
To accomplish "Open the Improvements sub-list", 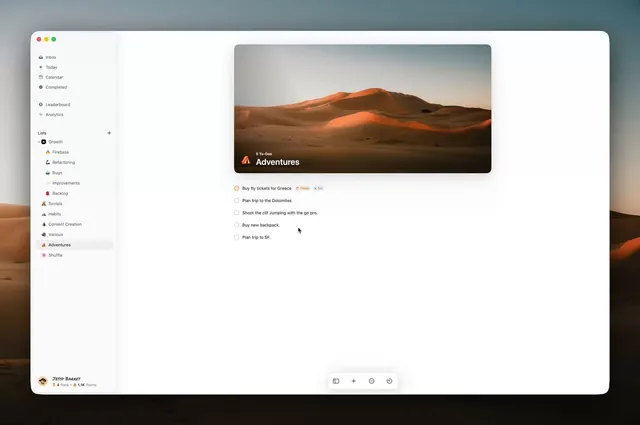I will pos(62,183).
